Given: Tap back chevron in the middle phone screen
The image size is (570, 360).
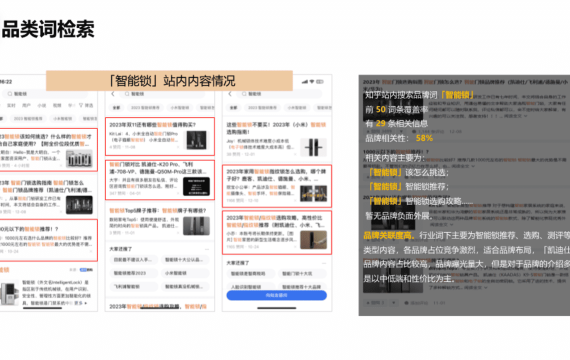Looking at the screenshot, I should coord(113,94).
